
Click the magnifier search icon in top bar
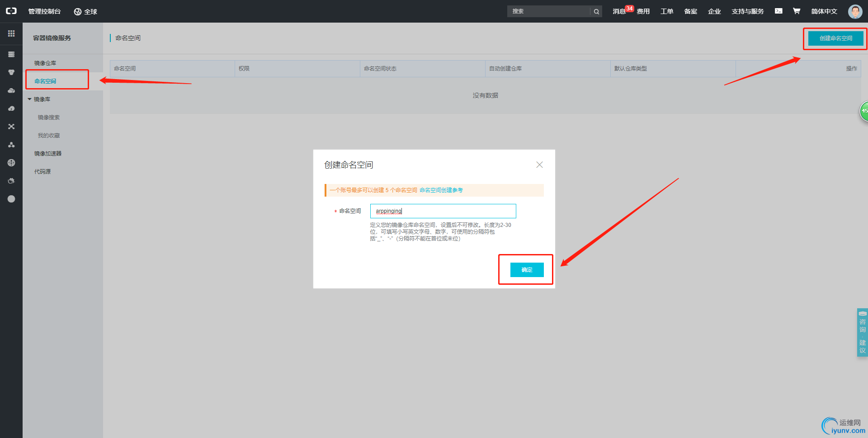point(596,11)
